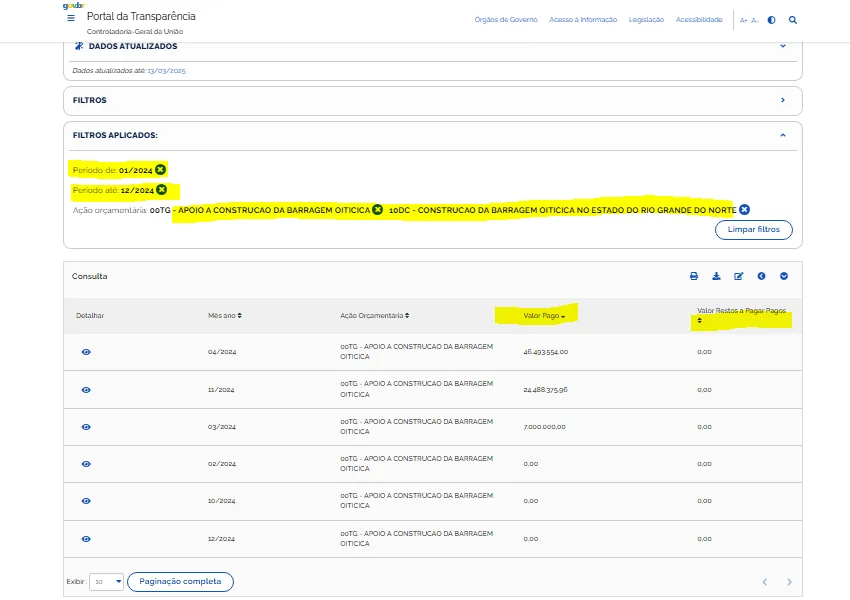Collapse the Dados Atualizados section
This screenshot has width=850, height=600.
point(783,46)
